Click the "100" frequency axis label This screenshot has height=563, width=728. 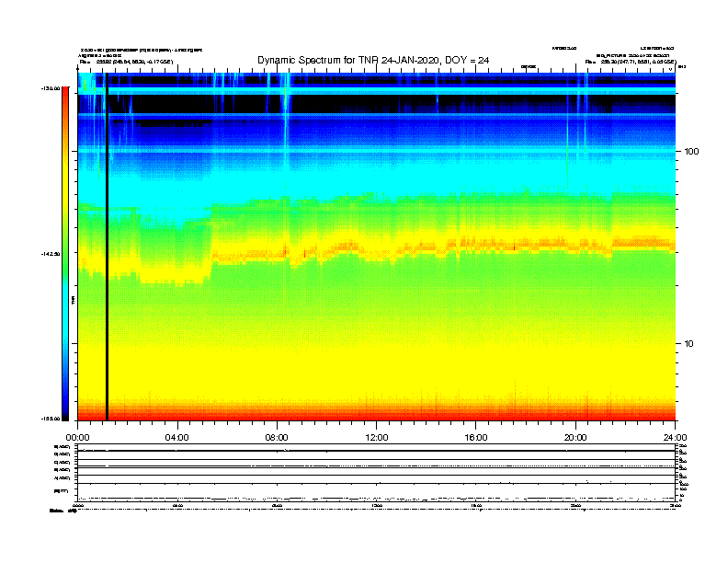click(691, 152)
